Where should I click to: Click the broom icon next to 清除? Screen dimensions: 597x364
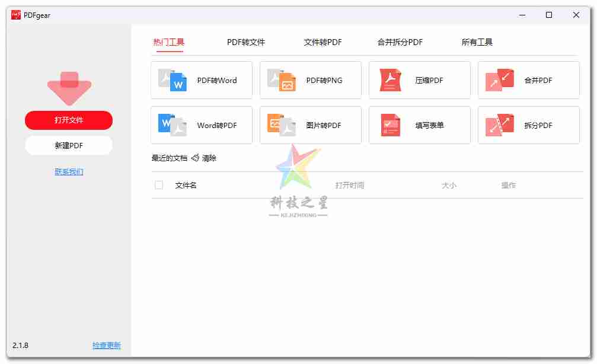pyautogui.click(x=196, y=158)
